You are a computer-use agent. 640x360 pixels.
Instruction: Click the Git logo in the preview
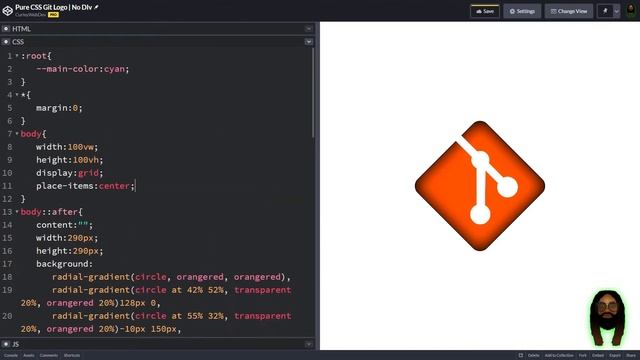point(480,186)
